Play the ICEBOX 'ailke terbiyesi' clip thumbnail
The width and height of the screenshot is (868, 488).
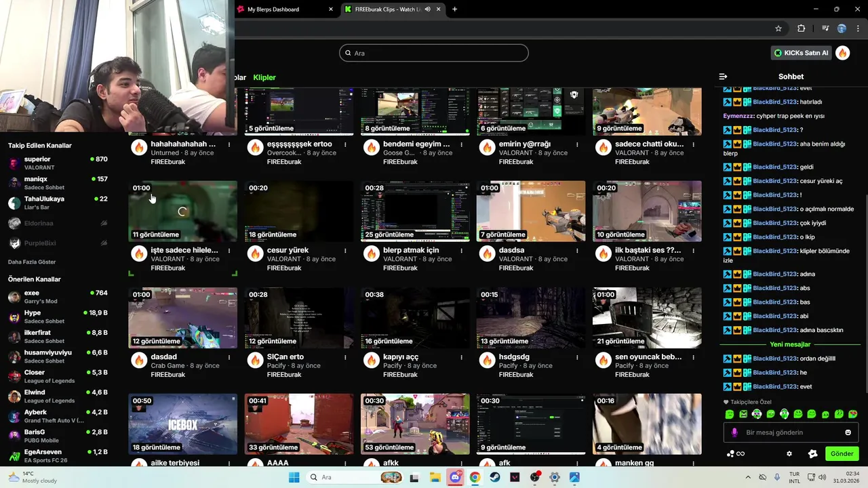point(183,424)
